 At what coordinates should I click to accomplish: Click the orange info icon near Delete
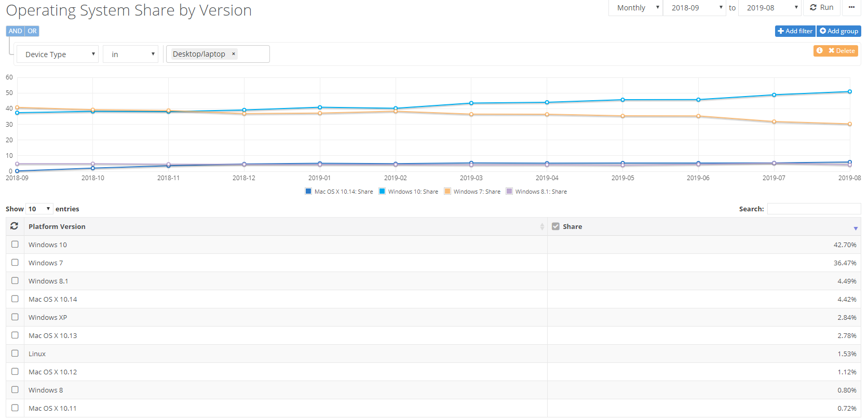820,50
